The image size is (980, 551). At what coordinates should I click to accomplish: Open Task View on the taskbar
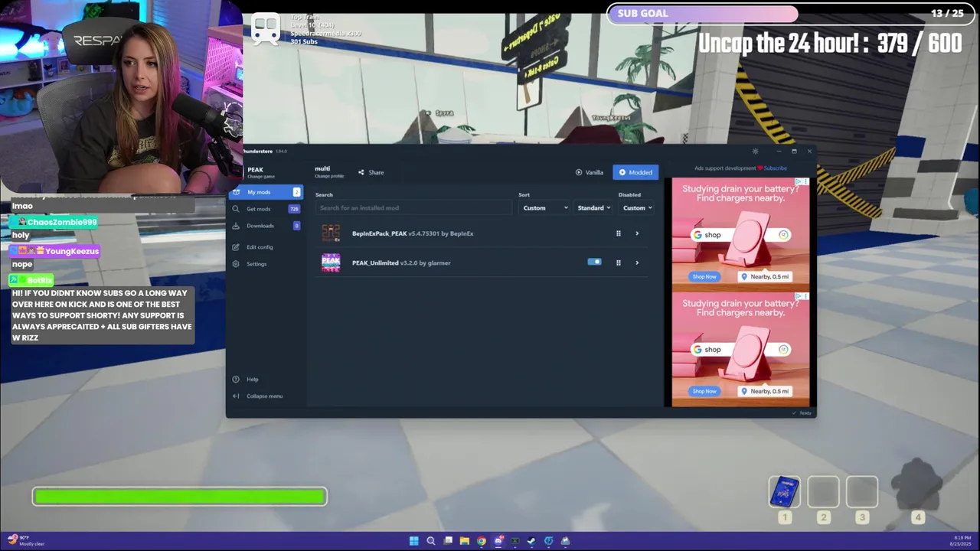point(448,541)
